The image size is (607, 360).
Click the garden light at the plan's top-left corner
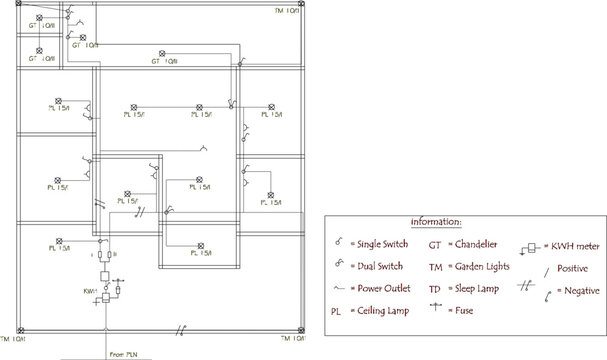coord(19,3)
